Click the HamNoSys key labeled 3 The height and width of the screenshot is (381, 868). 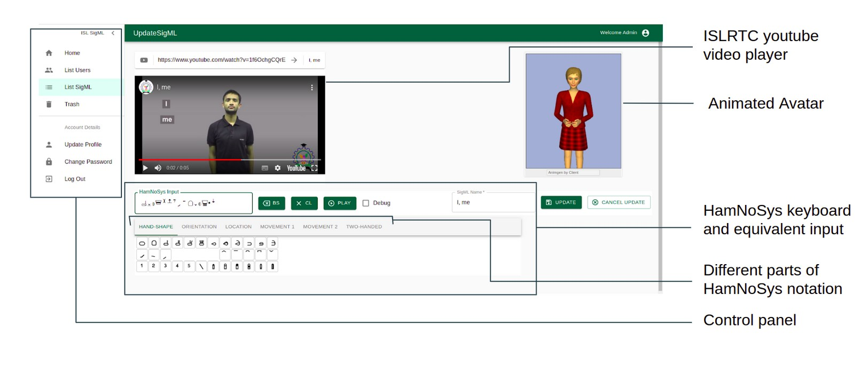[166, 266]
